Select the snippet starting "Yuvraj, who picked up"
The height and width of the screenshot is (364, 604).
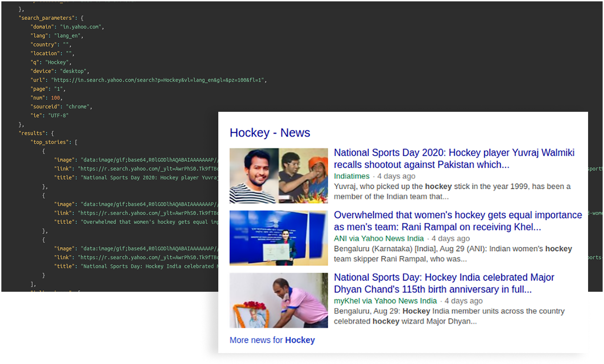(x=452, y=191)
